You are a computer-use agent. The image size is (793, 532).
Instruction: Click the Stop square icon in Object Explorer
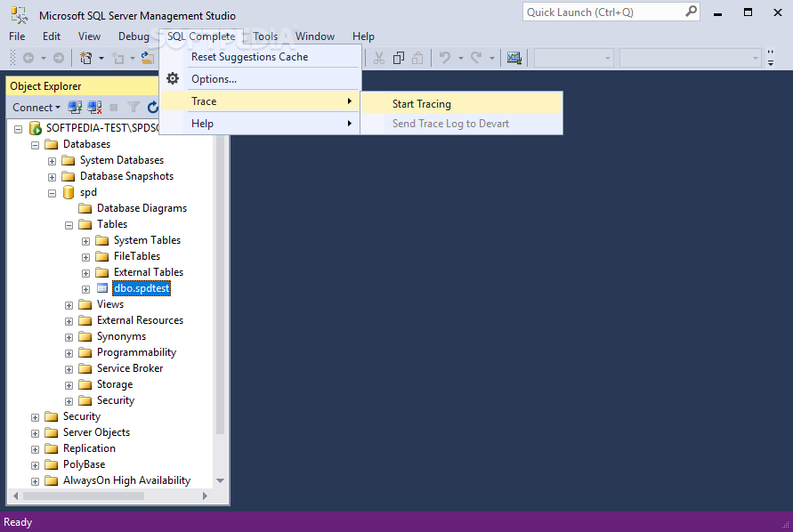(114, 108)
